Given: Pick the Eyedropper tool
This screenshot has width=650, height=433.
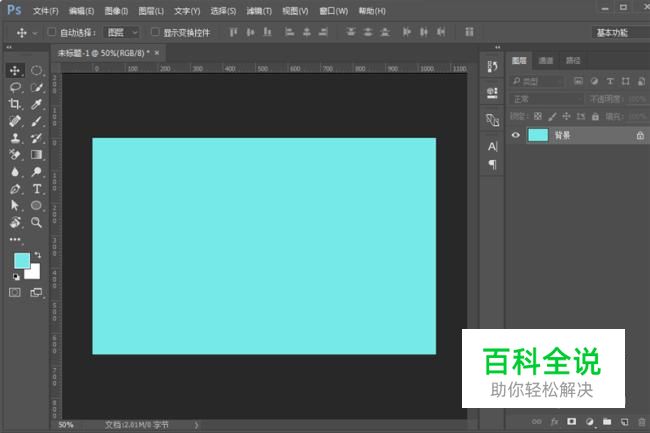Looking at the screenshot, I should [37, 104].
